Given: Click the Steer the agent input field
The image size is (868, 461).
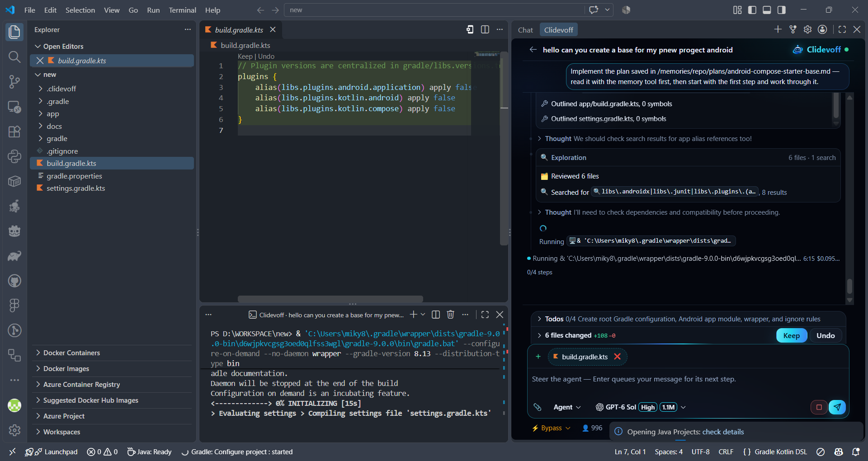Looking at the screenshot, I should [687, 379].
